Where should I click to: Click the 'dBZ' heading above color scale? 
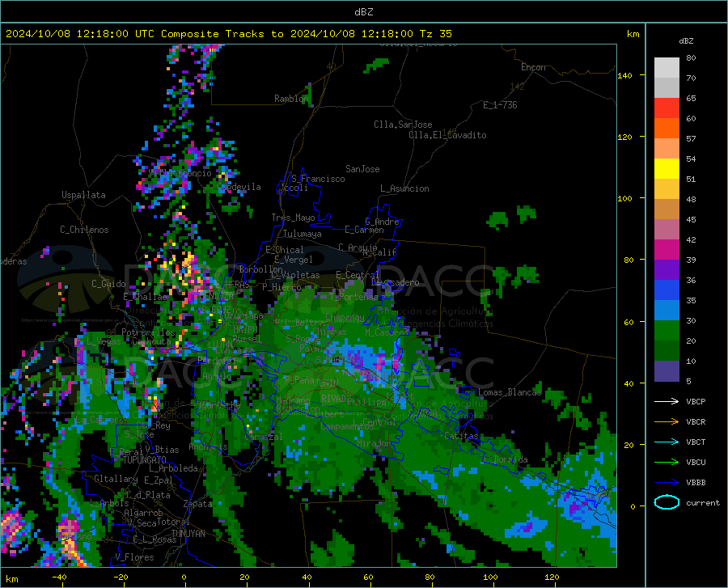tap(686, 40)
